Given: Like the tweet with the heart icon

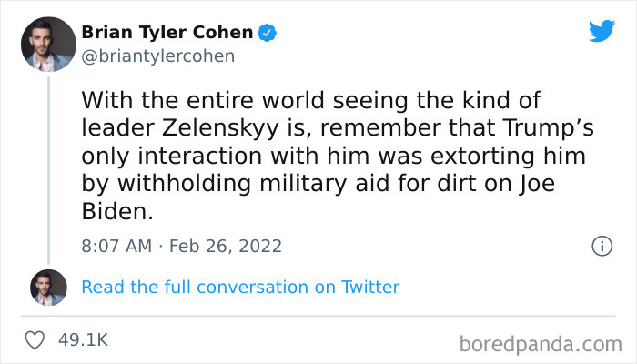Looking at the screenshot, I should [x=35, y=340].
